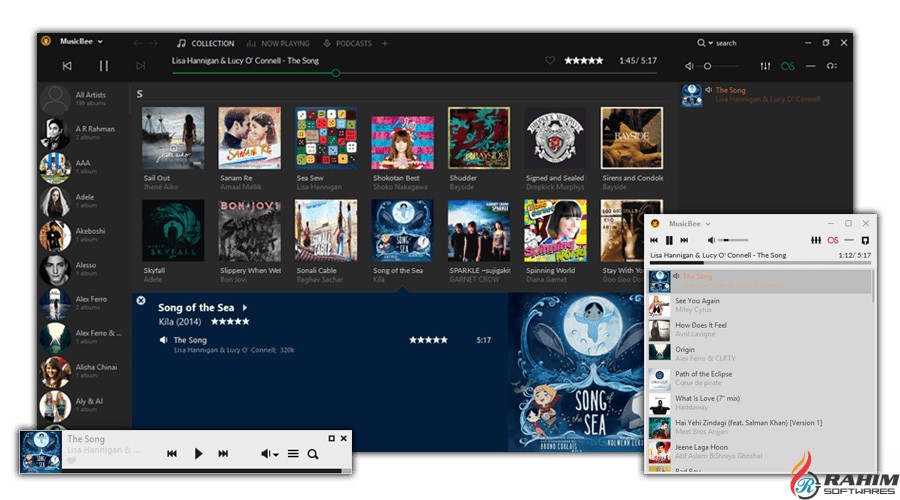Set the five-star rating in player bar

[x=584, y=60]
